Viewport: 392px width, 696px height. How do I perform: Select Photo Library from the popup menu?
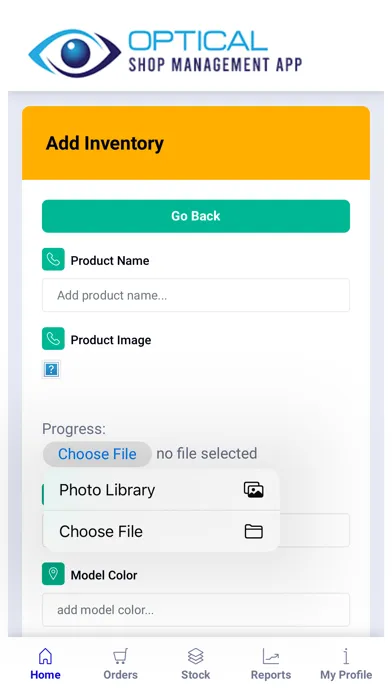162,490
